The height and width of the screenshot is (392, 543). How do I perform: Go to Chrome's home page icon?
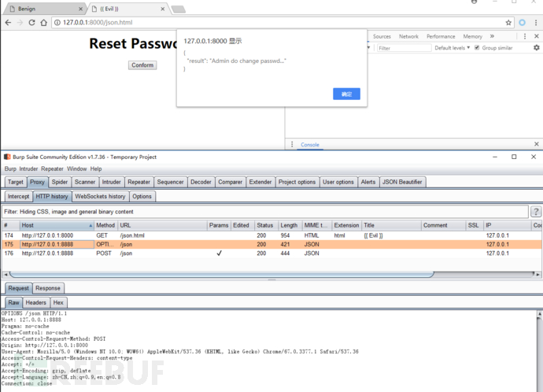coord(43,22)
